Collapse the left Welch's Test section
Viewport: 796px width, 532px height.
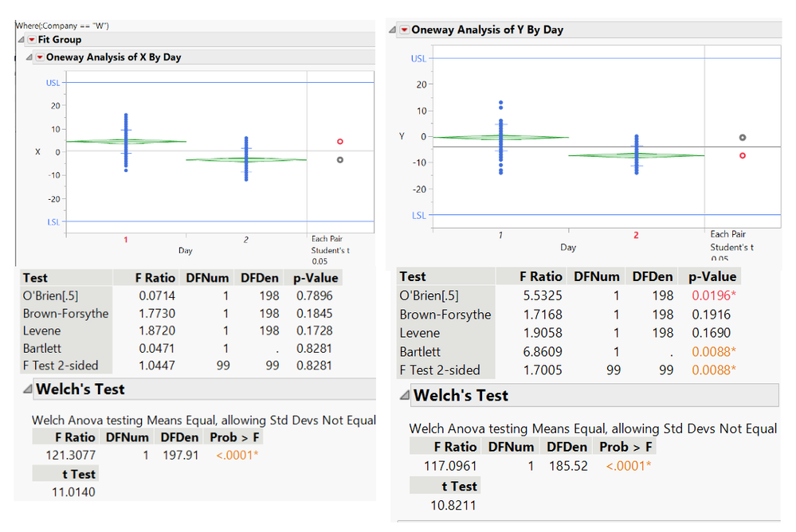coord(26,389)
